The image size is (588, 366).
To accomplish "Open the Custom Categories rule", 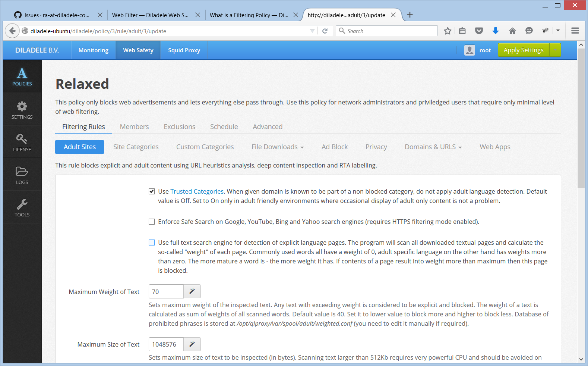I will coord(205,147).
